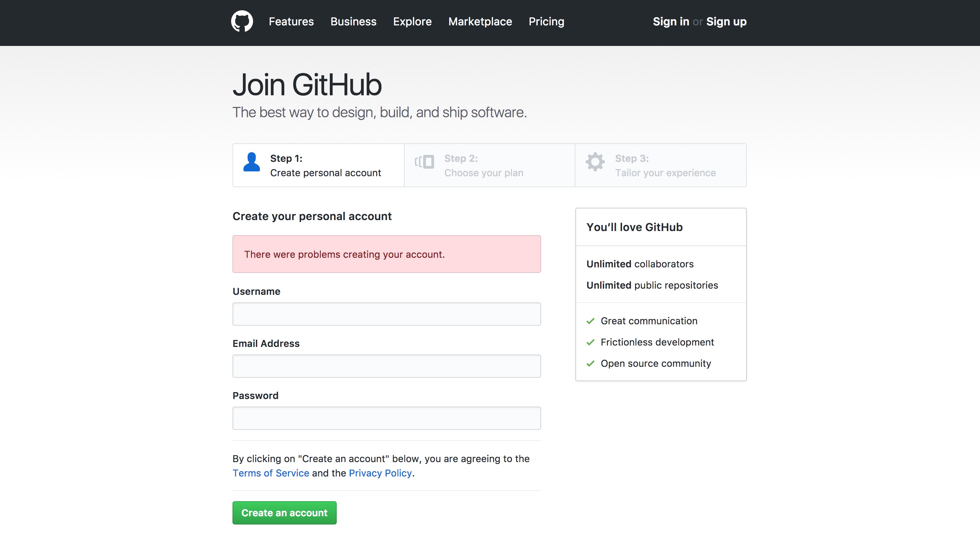Image resolution: width=980 pixels, height=543 pixels.
Task: Click inside the Email Address field
Action: 386,366
